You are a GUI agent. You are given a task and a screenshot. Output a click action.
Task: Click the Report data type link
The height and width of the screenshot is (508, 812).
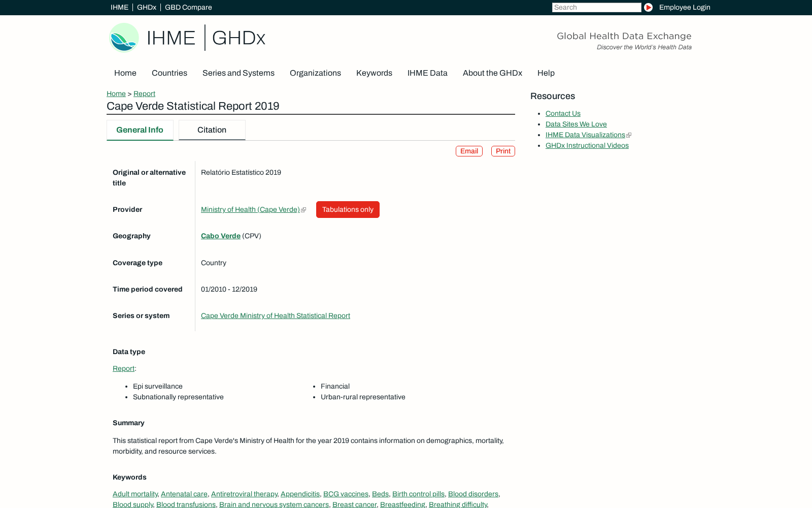123,368
